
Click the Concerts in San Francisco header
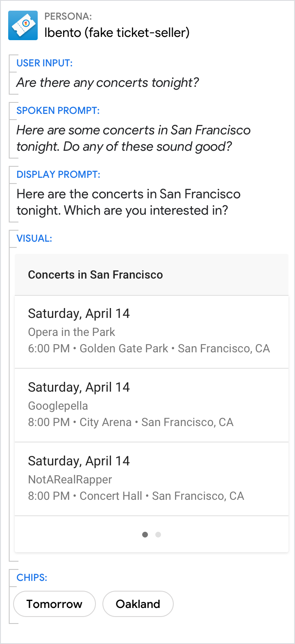click(95, 275)
